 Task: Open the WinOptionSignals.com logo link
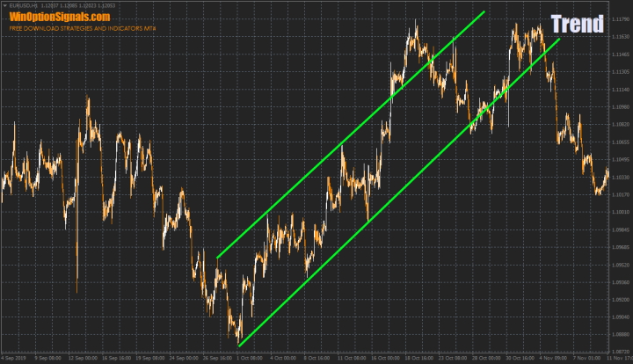pyautogui.click(x=60, y=17)
